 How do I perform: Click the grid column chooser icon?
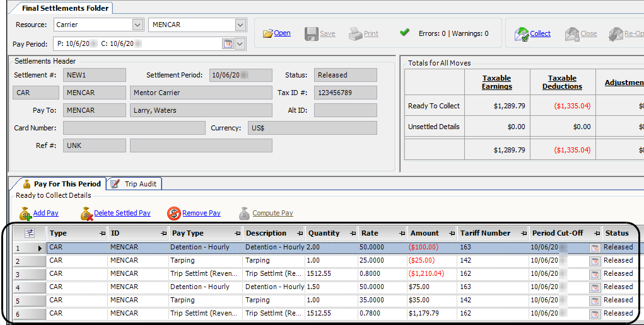tap(30, 234)
